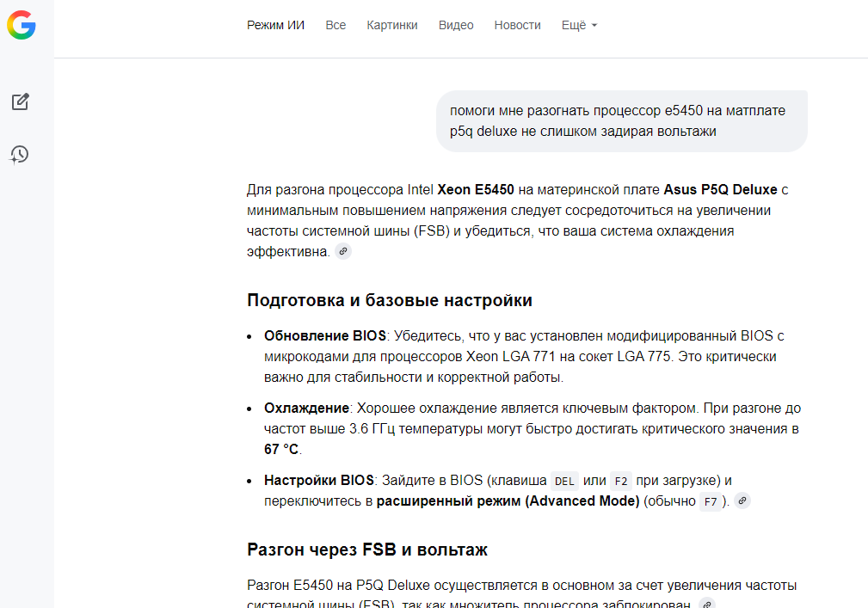
Task: Click the Google logo
Action: [x=21, y=25]
